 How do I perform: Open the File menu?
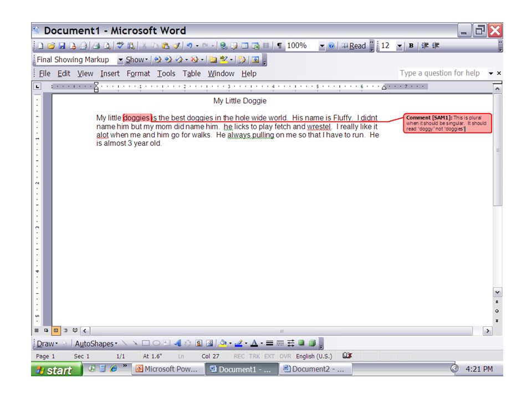[x=44, y=74]
